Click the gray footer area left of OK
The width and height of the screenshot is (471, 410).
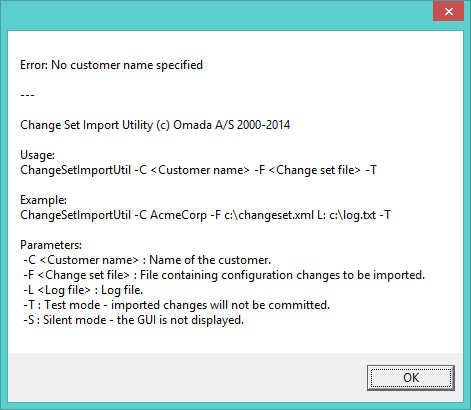tap(187, 377)
